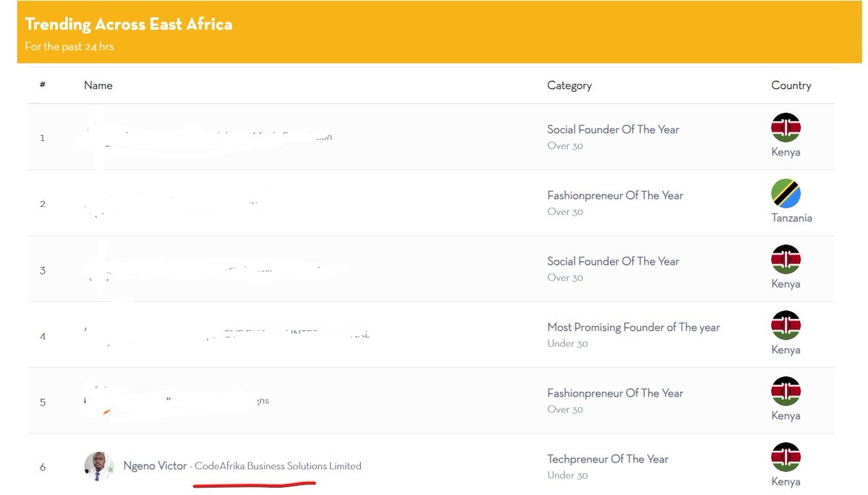Click the Tanzania flag icon in row 2
Viewport: 868px width, 495px height.
pyautogui.click(x=786, y=193)
